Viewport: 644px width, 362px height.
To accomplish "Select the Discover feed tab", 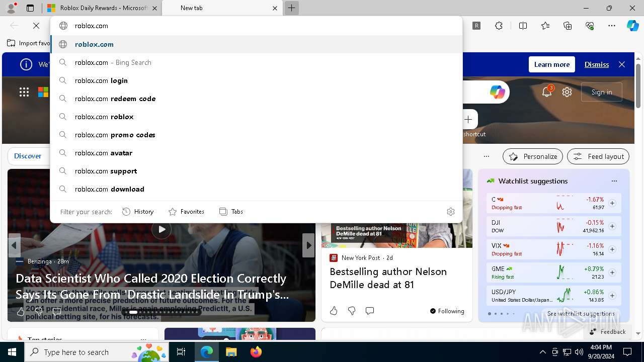I will 28,156.
